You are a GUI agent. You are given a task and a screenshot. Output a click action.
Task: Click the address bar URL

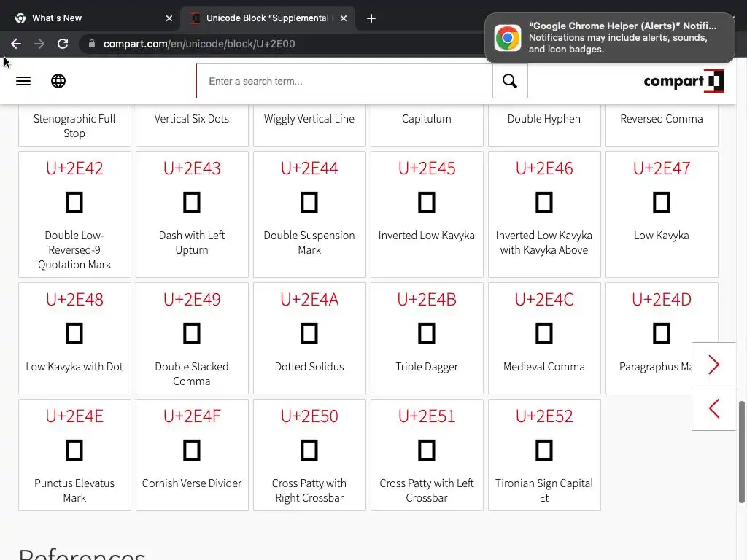click(199, 44)
